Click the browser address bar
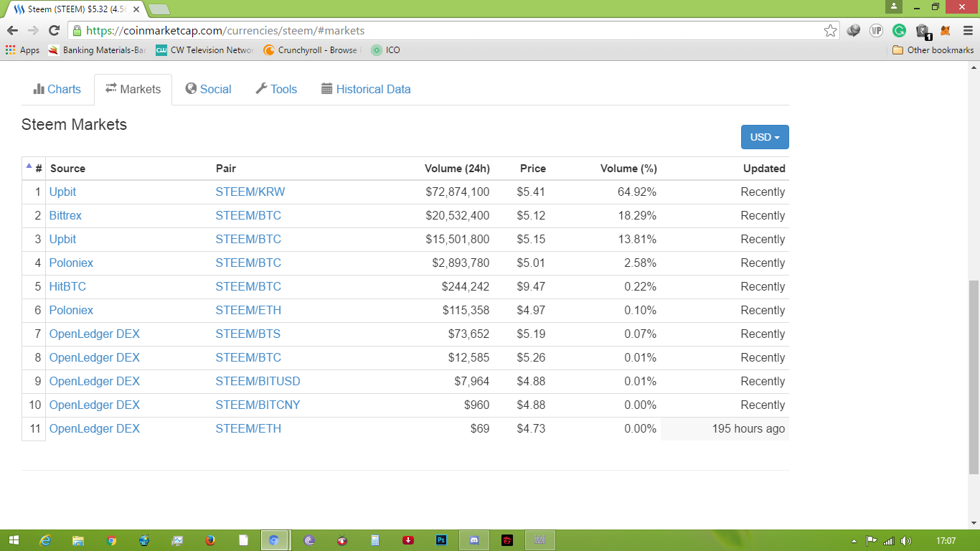 pos(452,31)
